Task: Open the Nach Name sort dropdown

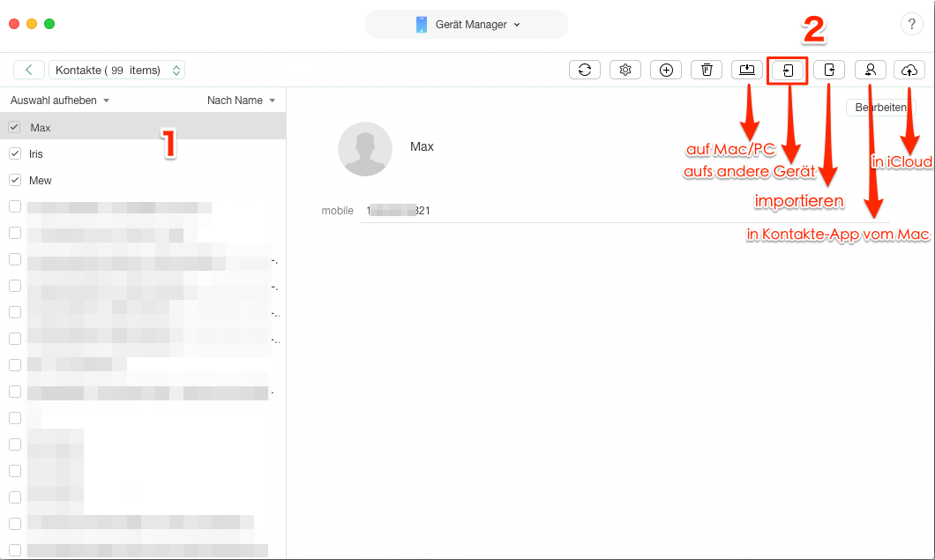Action: pyautogui.click(x=241, y=101)
